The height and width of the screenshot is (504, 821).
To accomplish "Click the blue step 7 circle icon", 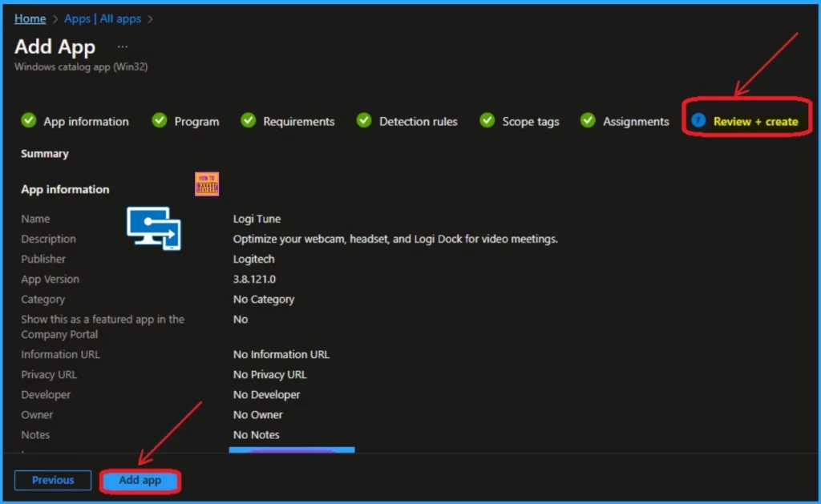I will click(x=698, y=120).
